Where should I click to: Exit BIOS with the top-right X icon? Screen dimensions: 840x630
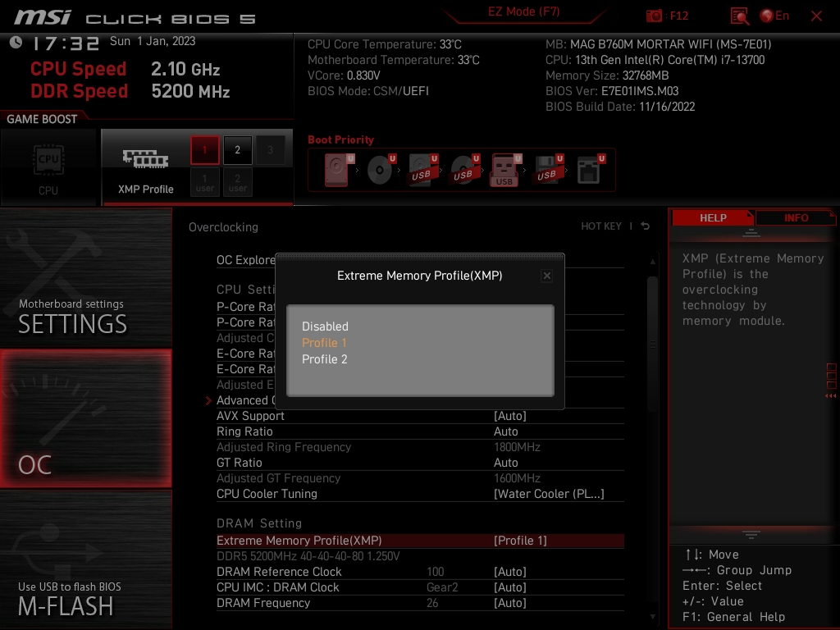pos(816,16)
